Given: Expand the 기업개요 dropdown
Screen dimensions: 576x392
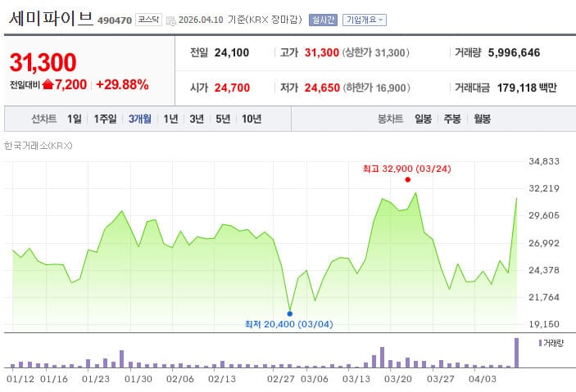Looking at the screenshot, I should coord(365,20).
